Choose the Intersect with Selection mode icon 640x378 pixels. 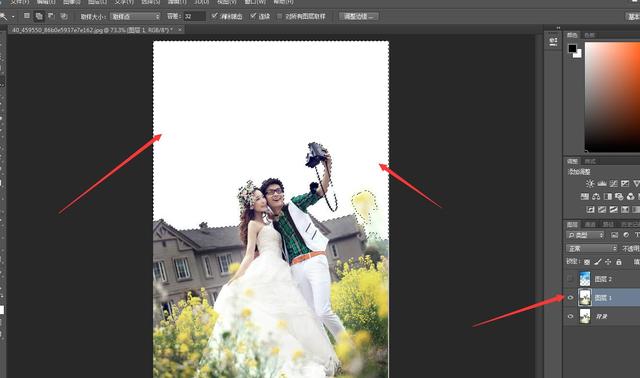[x=64, y=16]
